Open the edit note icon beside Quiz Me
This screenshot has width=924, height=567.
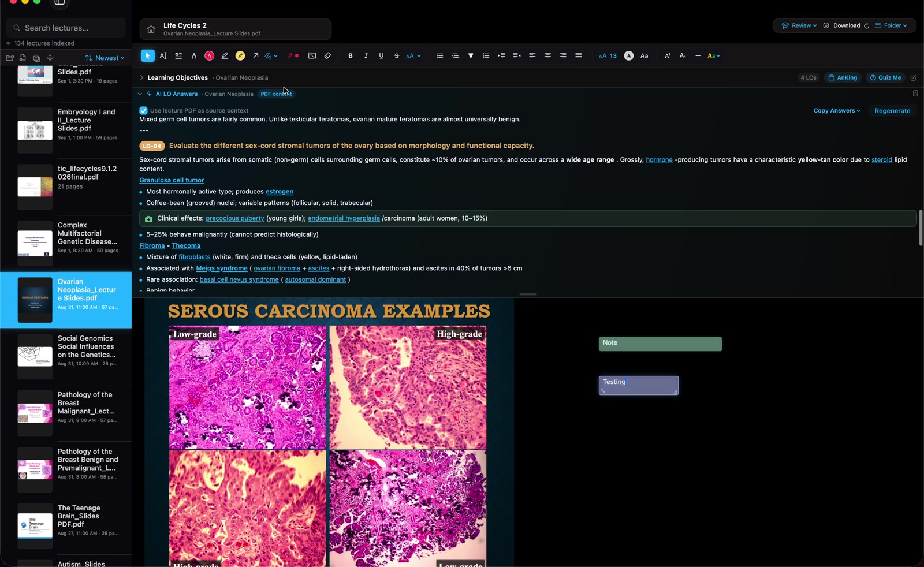point(914,78)
